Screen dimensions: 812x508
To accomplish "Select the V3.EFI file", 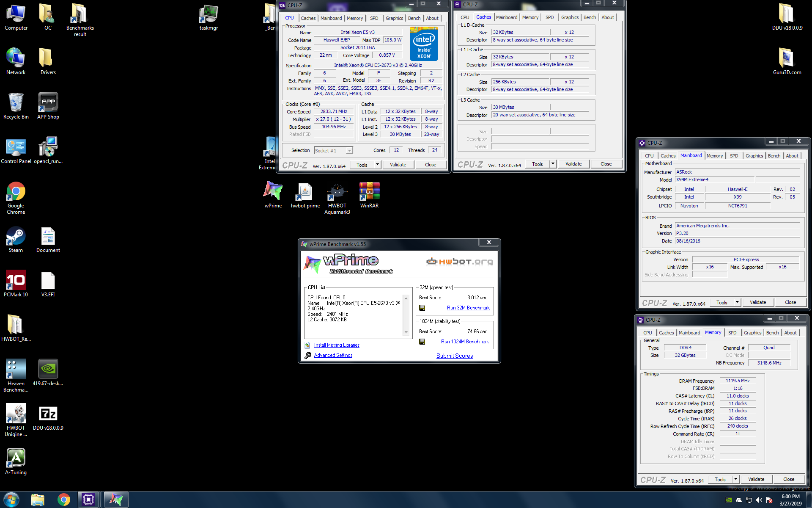I will 48,284.
